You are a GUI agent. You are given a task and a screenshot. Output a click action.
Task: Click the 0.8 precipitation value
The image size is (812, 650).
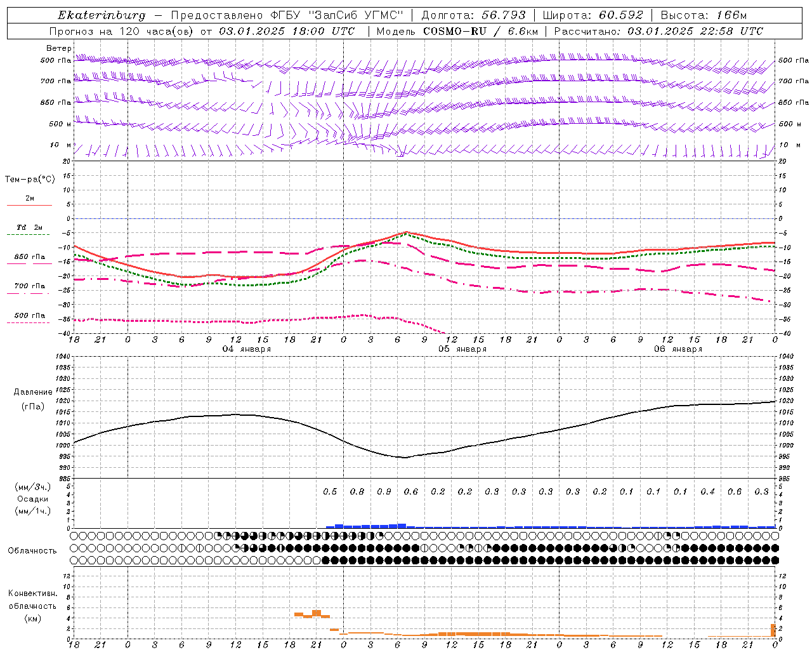(357, 492)
